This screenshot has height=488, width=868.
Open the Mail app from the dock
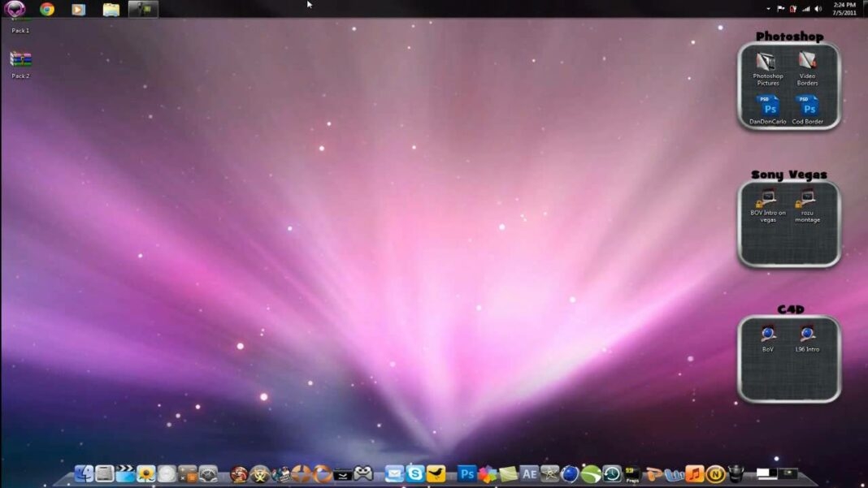(393, 473)
